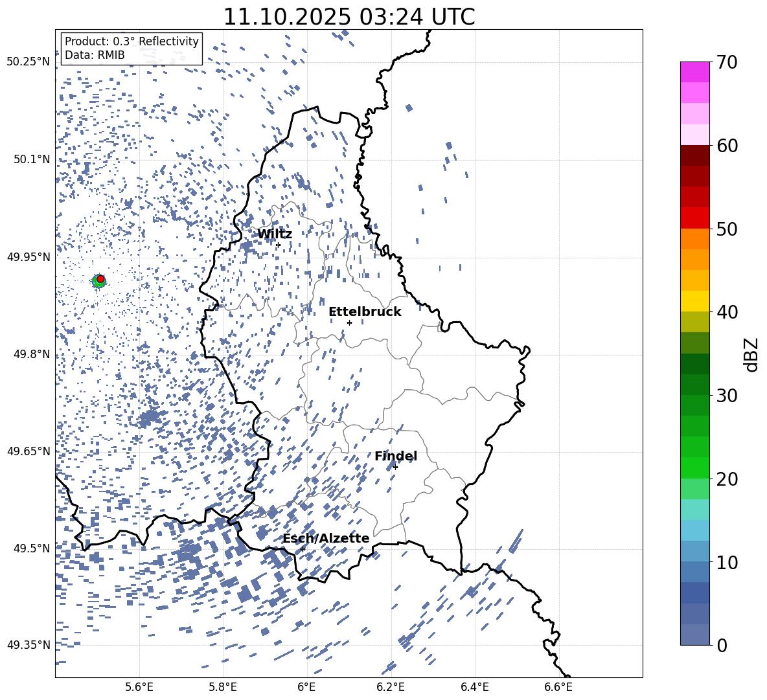Screen dimensions: 767x700
Task: Click the bright green segment at 20 dBZ
Action: pos(694,468)
